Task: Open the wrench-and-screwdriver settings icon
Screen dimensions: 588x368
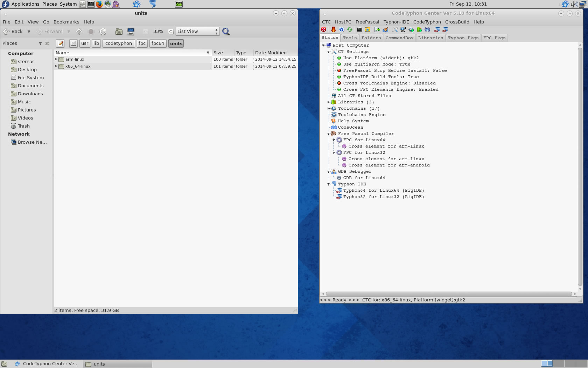Action: (x=395, y=30)
